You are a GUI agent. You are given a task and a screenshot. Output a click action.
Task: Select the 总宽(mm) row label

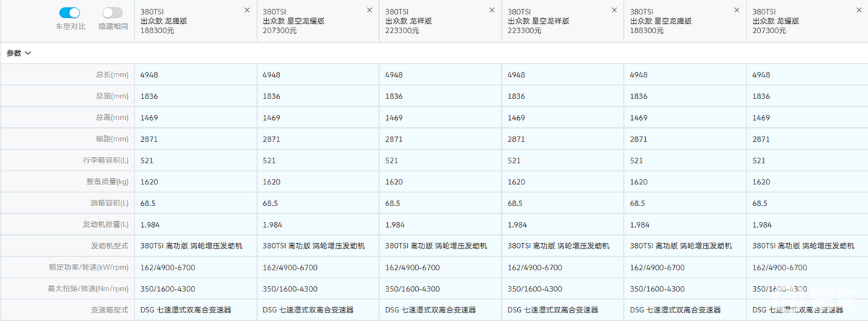pyautogui.click(x=111, y=96)
